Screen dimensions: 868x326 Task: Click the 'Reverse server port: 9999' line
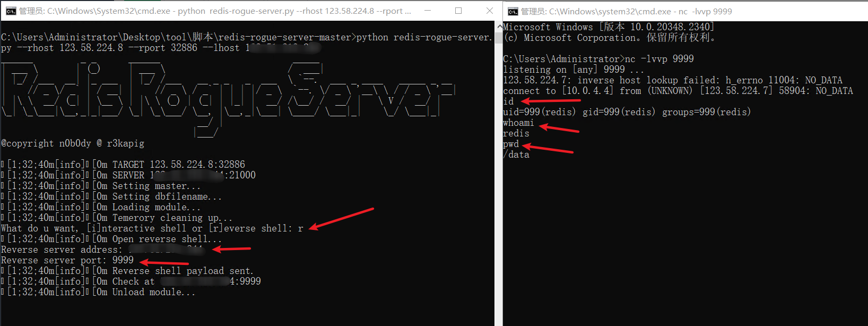tap(67, 260)
